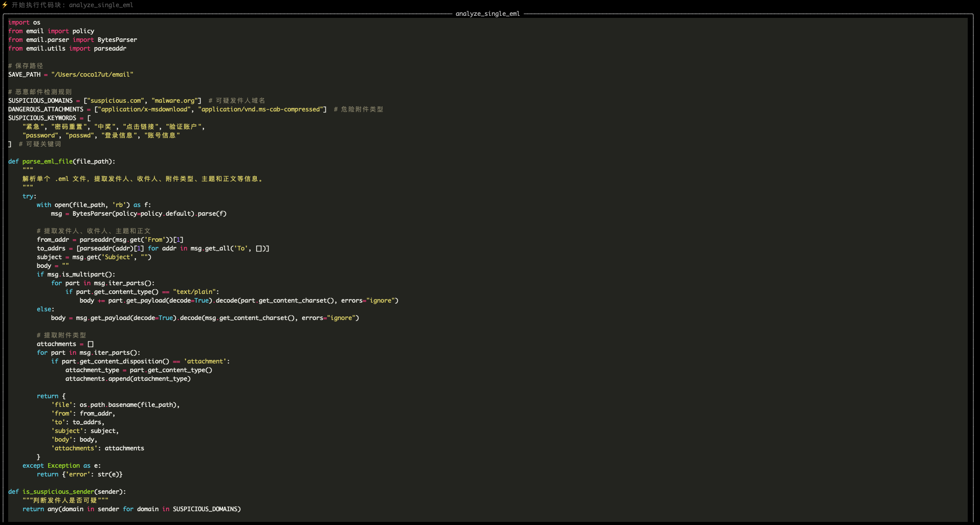Click the 'return {'error': str(e)}' line

point(80,474)
